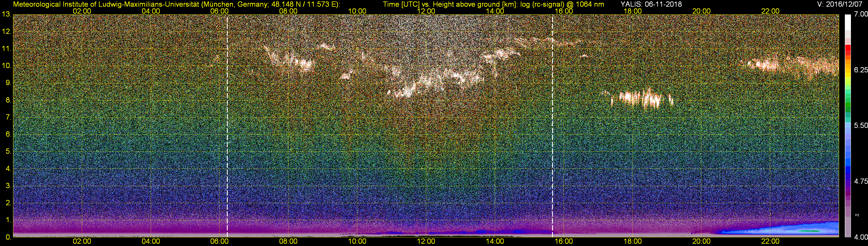The height and width of the screenshot is (246, 868).
Task: Click the small 'eq' label beside the colorbar
Action: 857,215
